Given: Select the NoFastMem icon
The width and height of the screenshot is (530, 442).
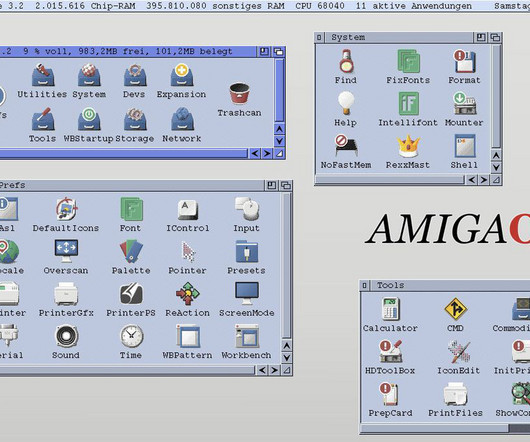Looking at the screenshot, I should coord(346,146).
